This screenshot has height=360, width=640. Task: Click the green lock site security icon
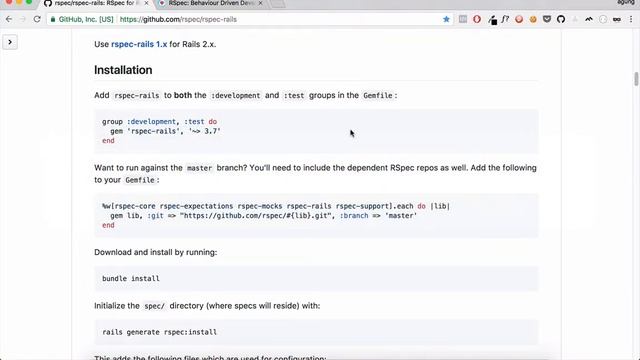pos(53,19)
